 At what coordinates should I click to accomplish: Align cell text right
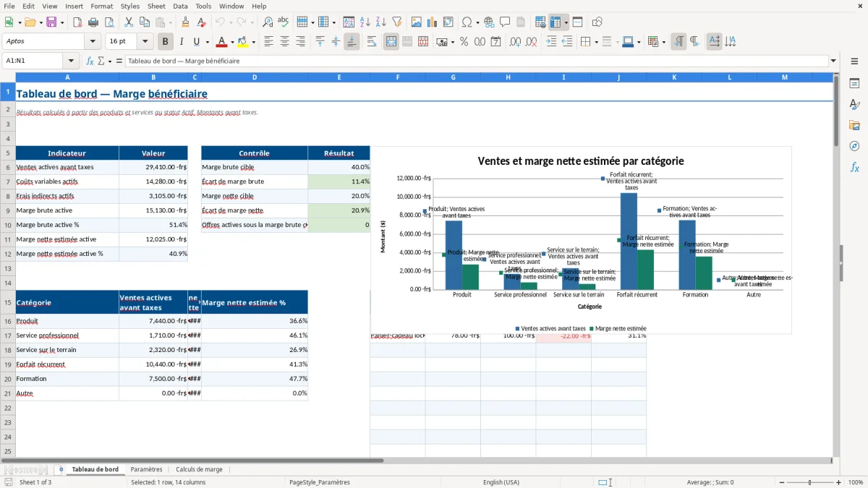[x=300, y=42]
